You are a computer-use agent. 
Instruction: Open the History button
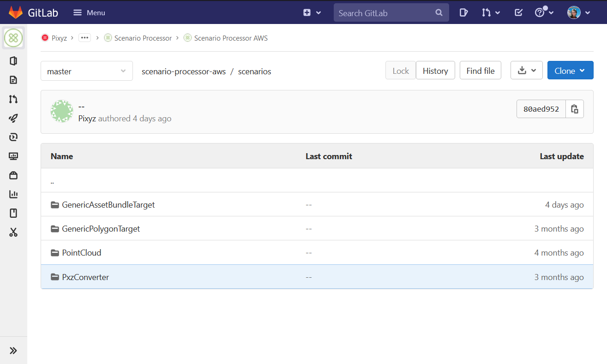click(x=435, y=71)
